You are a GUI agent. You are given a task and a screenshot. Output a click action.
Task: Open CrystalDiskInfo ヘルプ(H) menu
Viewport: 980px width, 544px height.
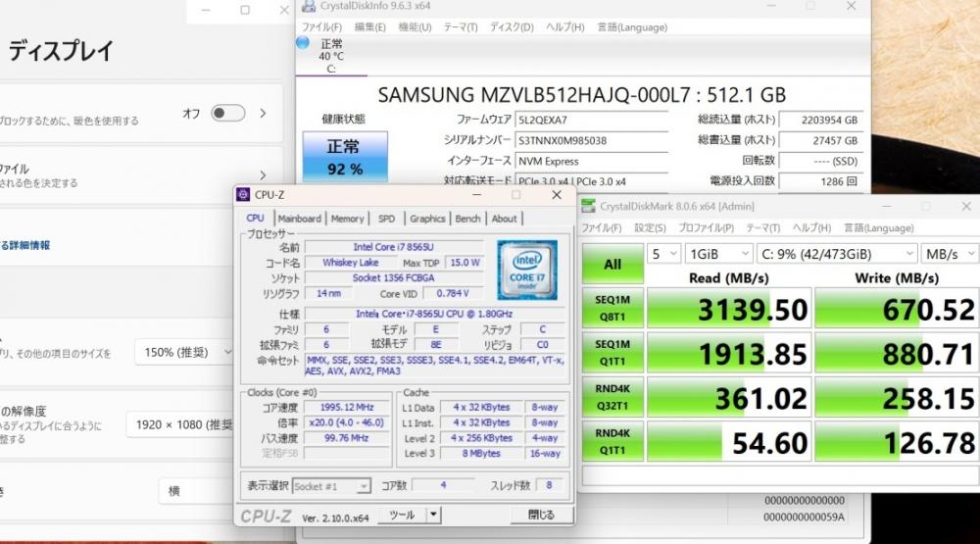click(x=565, y=26)
